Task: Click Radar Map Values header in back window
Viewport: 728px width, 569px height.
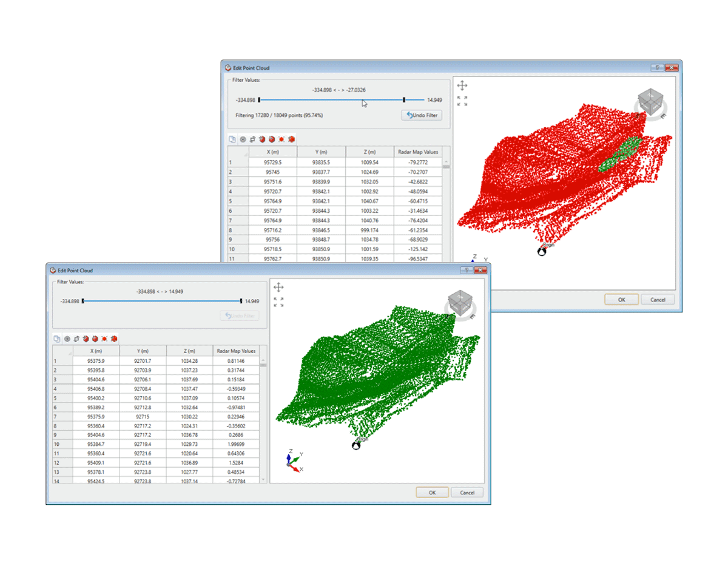Action: (x=417, y=152)
